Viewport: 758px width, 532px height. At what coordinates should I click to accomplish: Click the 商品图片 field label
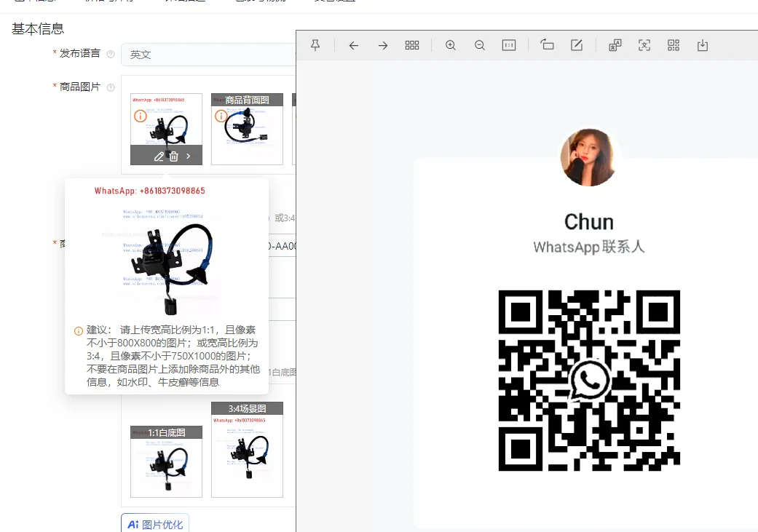80,87
